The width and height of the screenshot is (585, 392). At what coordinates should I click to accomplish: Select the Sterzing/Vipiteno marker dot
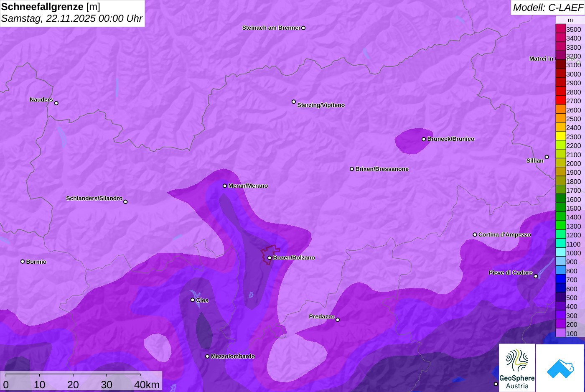[x=294, y=102]
